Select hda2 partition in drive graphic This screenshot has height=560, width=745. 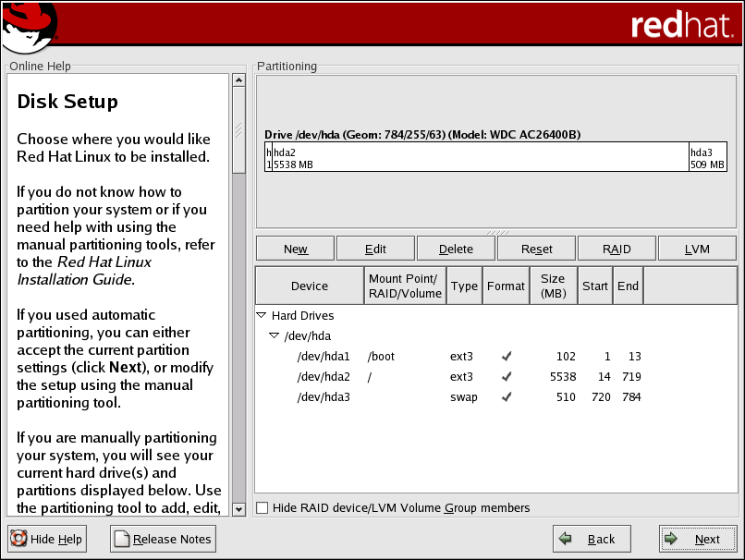point(480,156)
